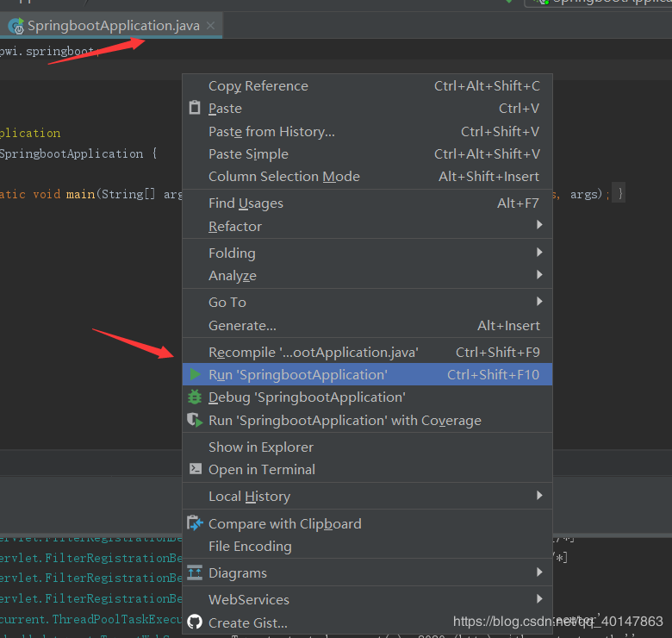This screenshot has height=638, width=672.
Task: Click the Diagrams icon
Action: (x=195, y=573)
